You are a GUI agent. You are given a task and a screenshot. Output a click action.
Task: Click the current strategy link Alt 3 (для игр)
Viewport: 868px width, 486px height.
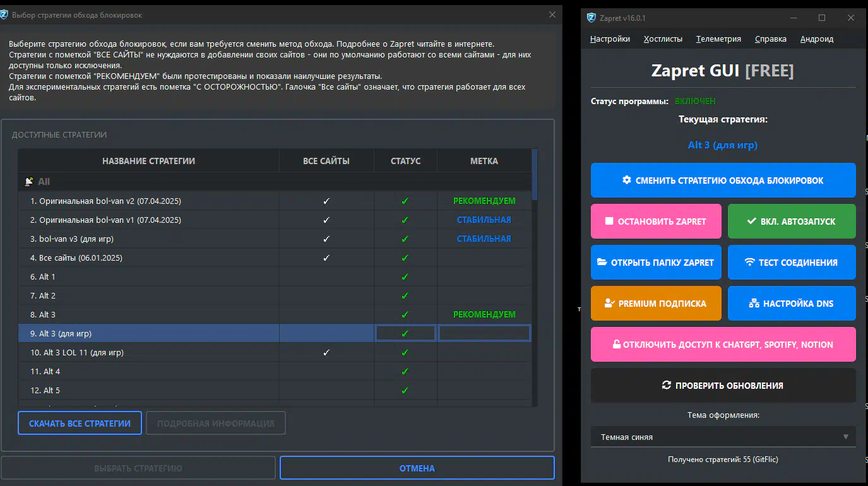[723, 145]
